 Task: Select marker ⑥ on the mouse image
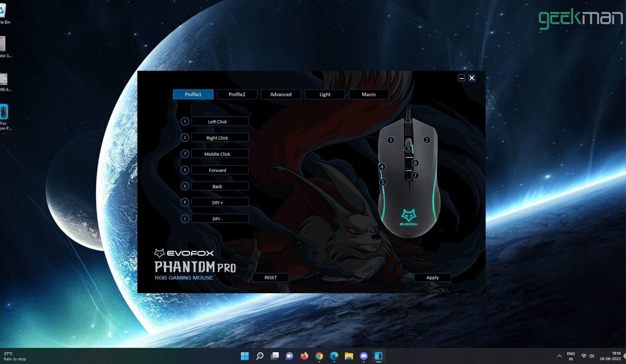point(415,163)
